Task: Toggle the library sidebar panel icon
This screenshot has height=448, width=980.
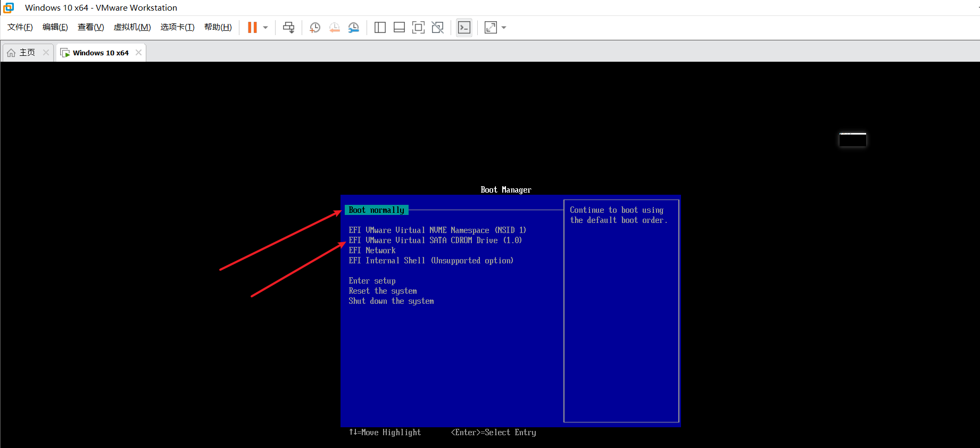Action: (x=380, y=28)
